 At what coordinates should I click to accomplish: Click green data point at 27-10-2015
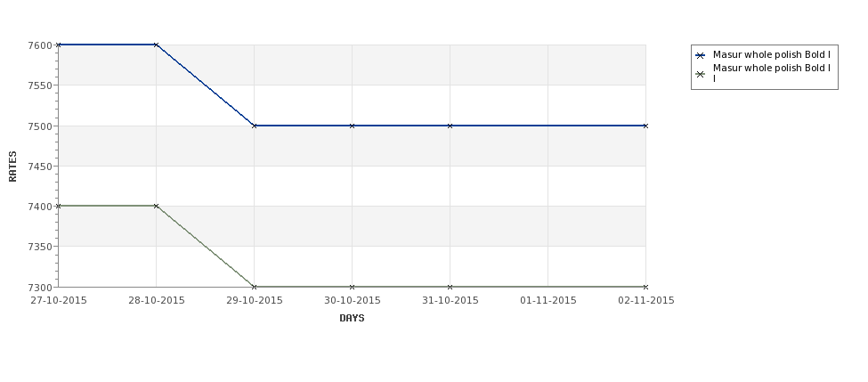coord(59,206)
